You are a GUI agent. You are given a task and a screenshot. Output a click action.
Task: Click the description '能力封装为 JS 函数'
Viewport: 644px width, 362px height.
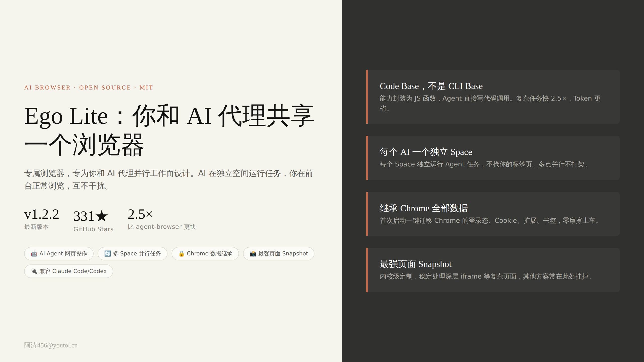click(x=490, y=103)
